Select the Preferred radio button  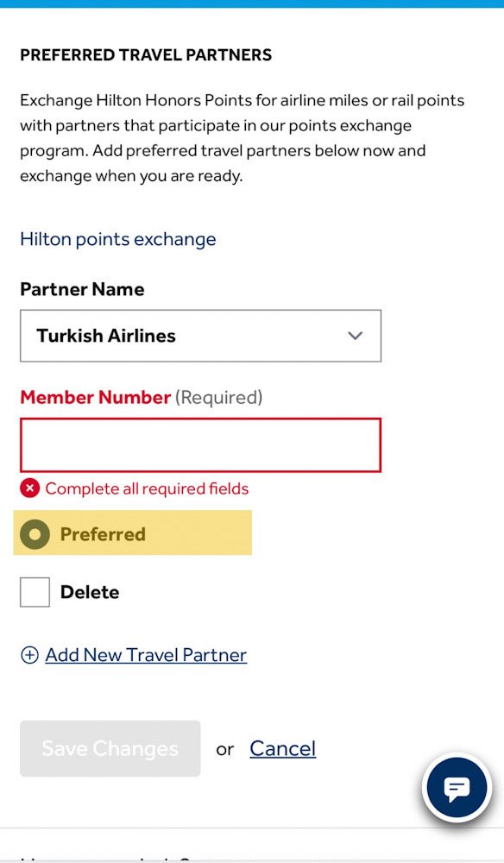[x=35, y=534]
